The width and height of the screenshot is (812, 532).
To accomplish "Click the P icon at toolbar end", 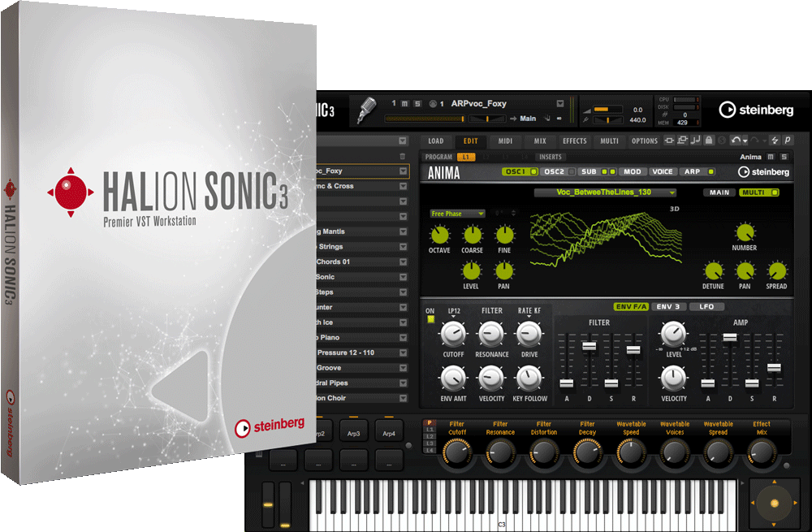I will (787, 140).
